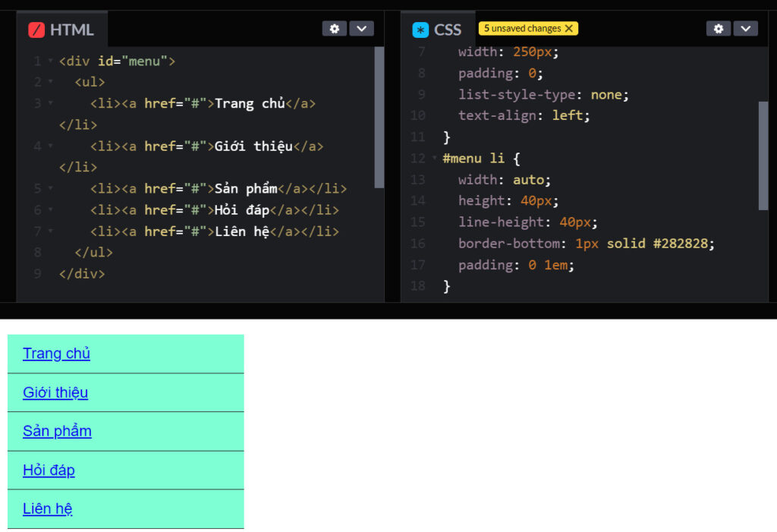Open the HTML panel dropdown chevron
The height and width of the screenshot is (532, 777).
[362, 28]
